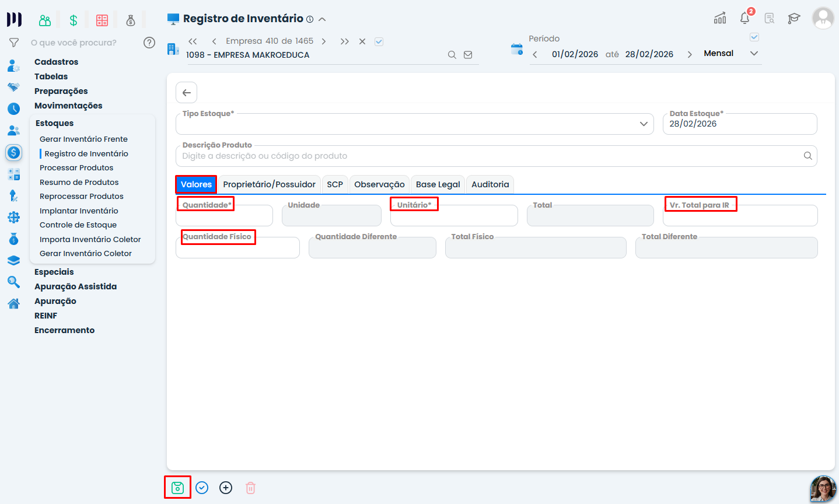Click the green people icon in top bar
Image resolution: width=839 pixels, height=504 pixels.
point(45,20)
